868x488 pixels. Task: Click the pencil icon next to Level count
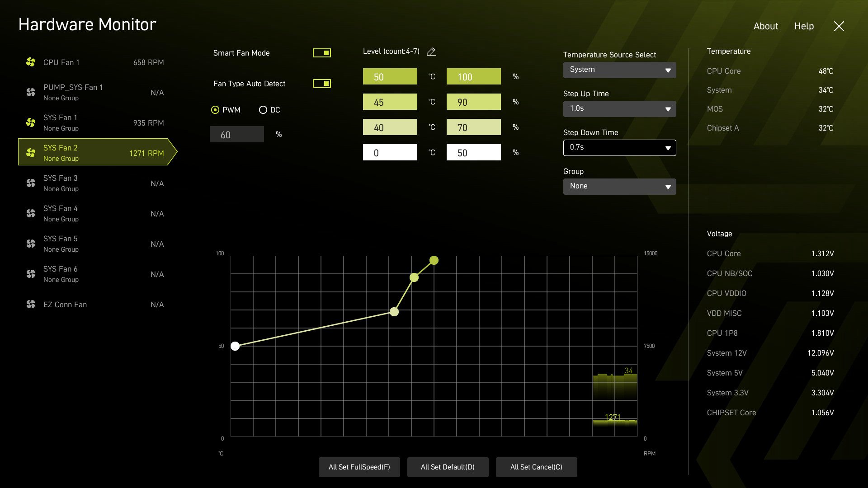point(431,52)
